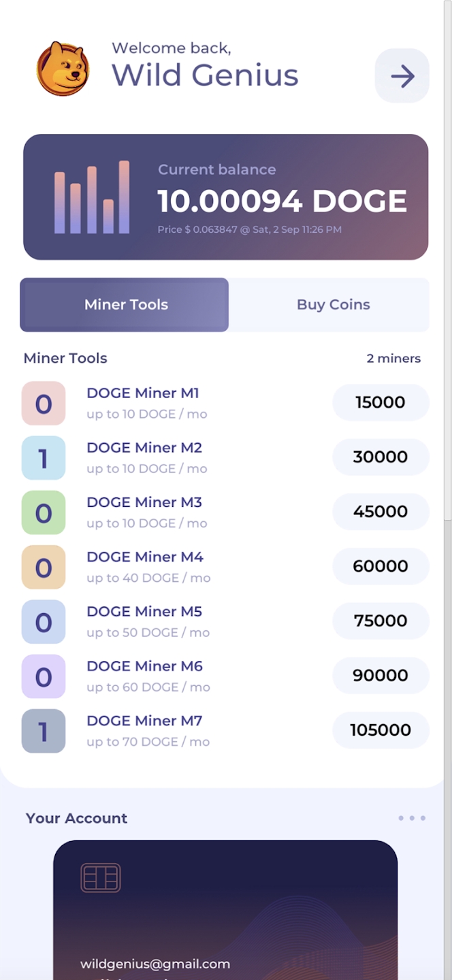
Task: Click the 30000 price button for M2
Action: [x=381, y=457]
